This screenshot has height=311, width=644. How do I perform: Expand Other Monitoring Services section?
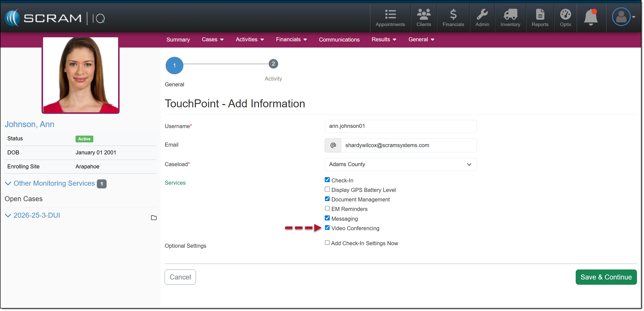pos(54,183)
